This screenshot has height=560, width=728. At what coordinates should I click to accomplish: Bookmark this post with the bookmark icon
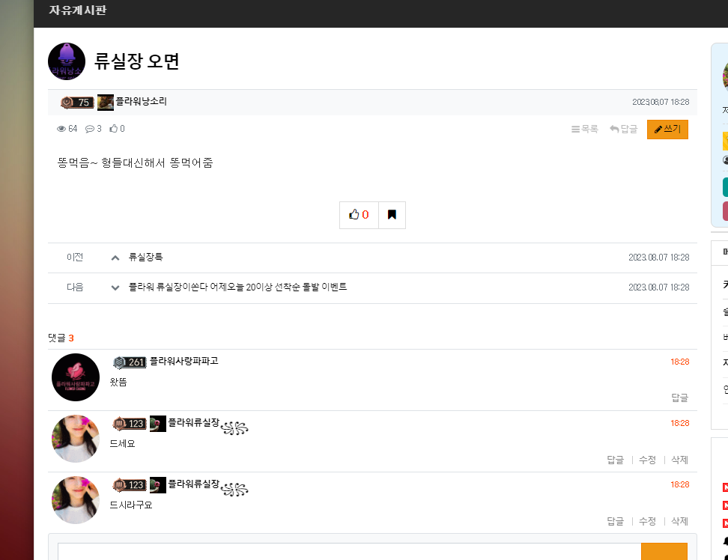click(x=392, y=215)
